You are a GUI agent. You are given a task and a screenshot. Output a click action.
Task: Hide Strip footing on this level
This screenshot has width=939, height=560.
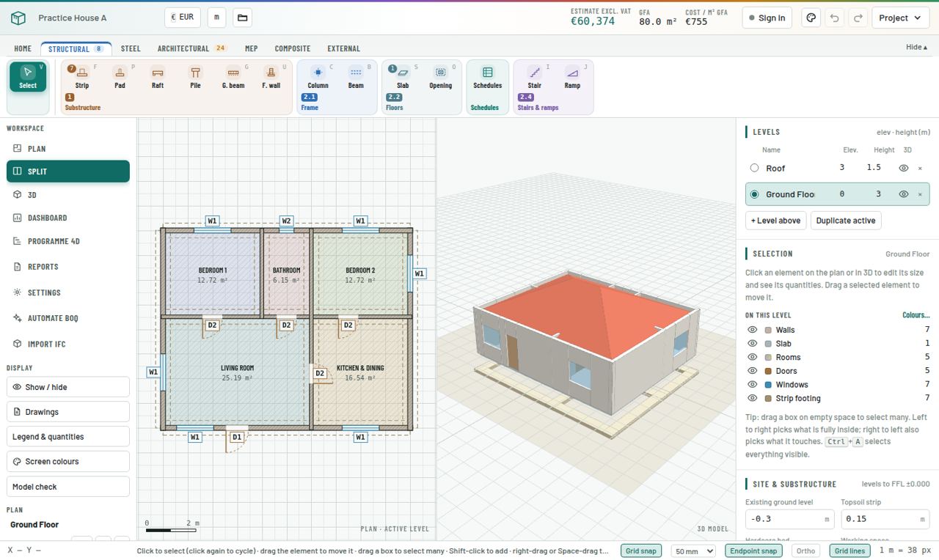coord(752,398)
